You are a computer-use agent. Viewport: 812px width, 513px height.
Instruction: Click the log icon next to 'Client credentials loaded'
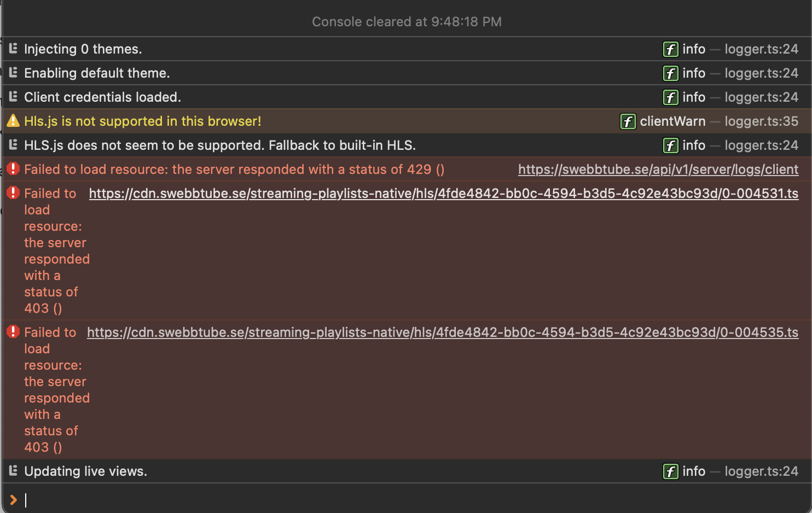tap(13, 97)
